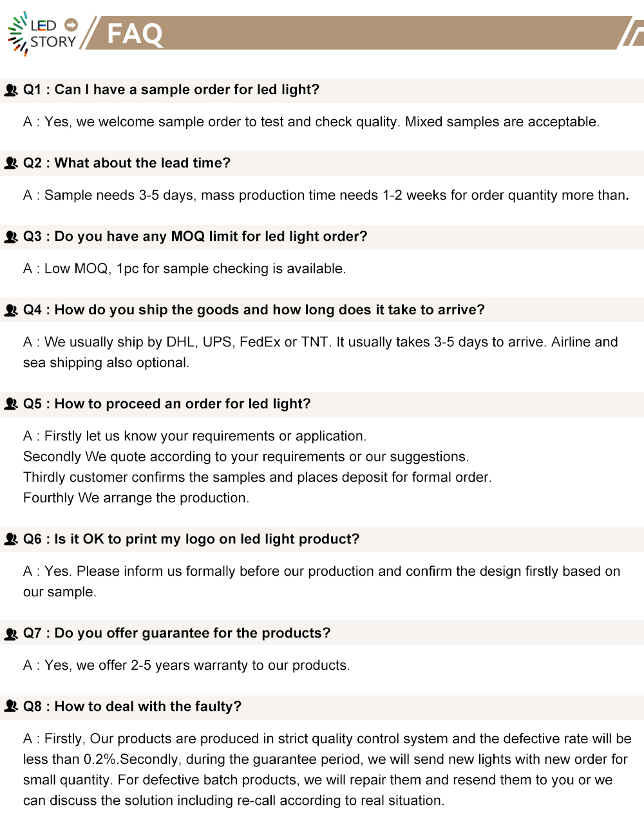Click the FAQ banner title

pos(135,33)
